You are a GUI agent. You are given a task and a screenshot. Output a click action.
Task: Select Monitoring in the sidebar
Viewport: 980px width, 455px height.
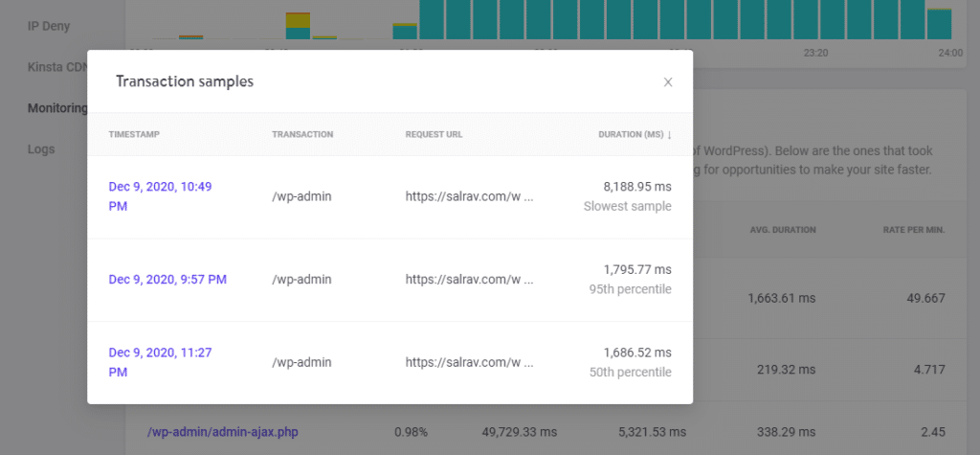(57, 108)
